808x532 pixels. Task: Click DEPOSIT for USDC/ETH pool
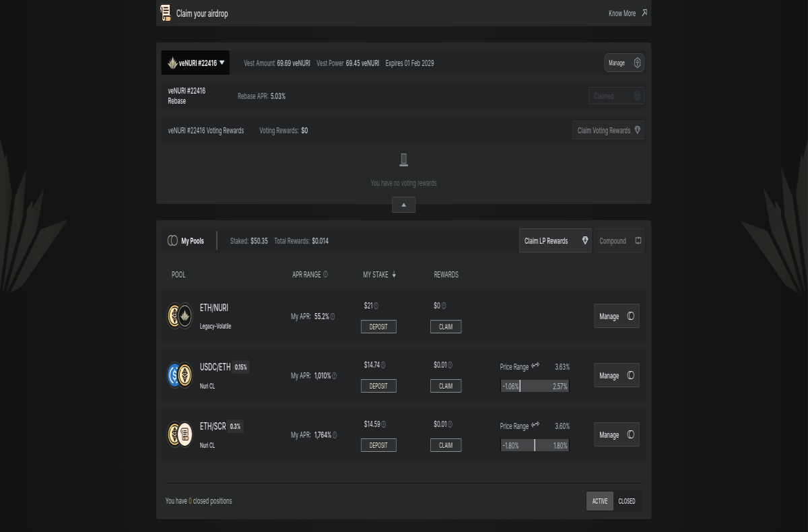pos(378,386)
